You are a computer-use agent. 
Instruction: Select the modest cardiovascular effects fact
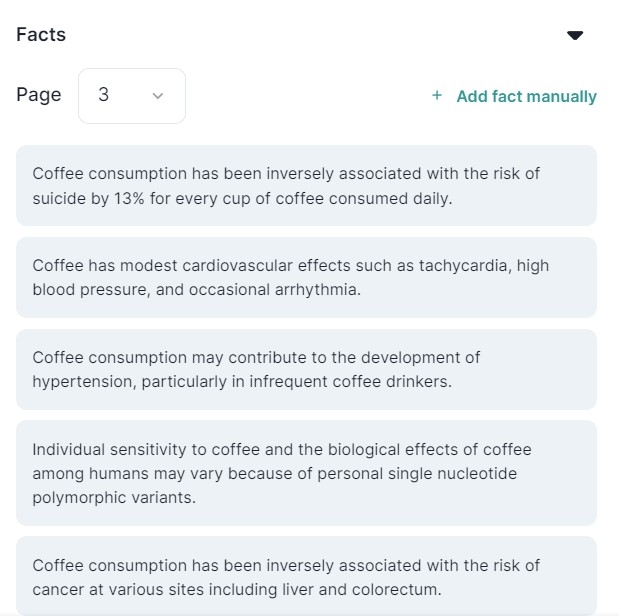coord(306,277)
